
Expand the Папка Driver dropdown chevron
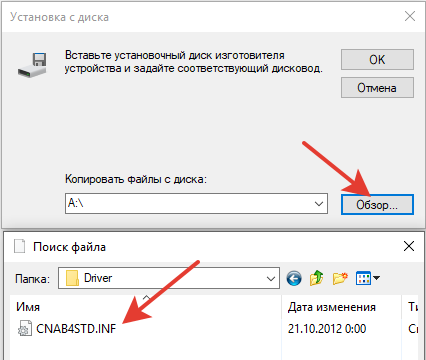(x=271, y=278)
